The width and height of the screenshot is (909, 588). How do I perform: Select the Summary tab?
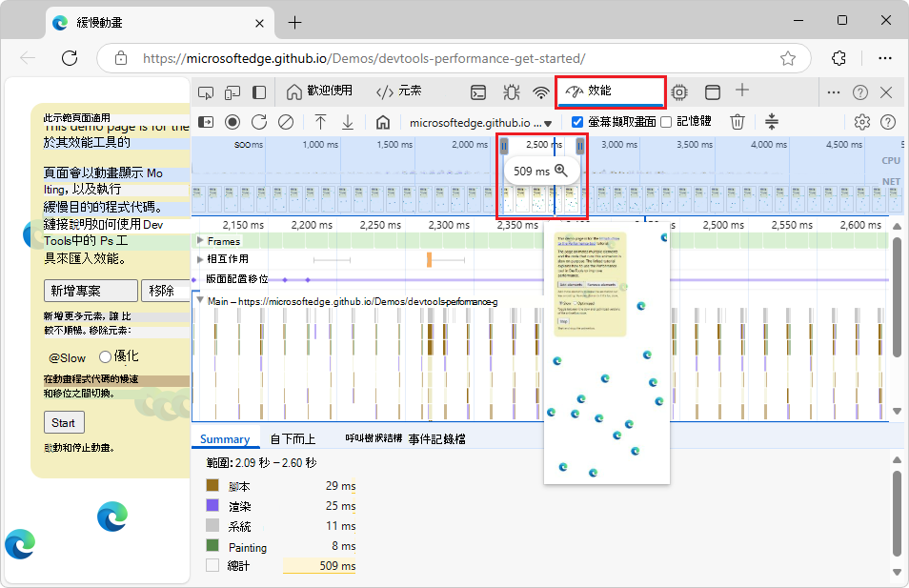(225, 439)
